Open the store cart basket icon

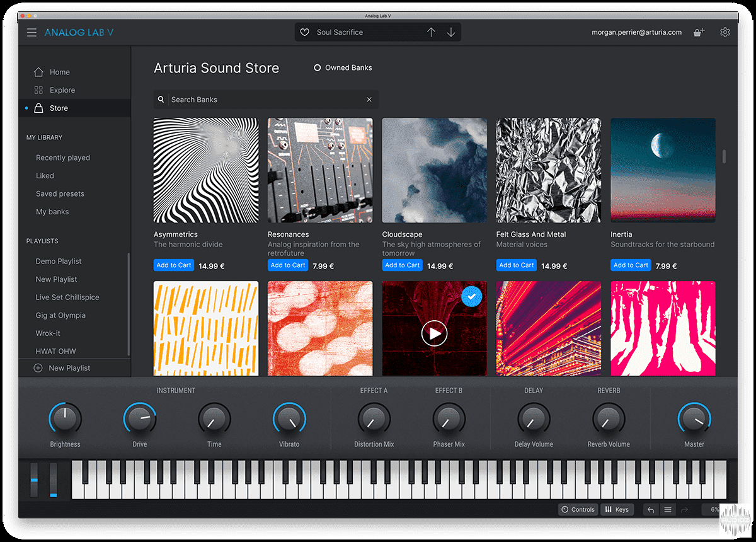[699, 32]
